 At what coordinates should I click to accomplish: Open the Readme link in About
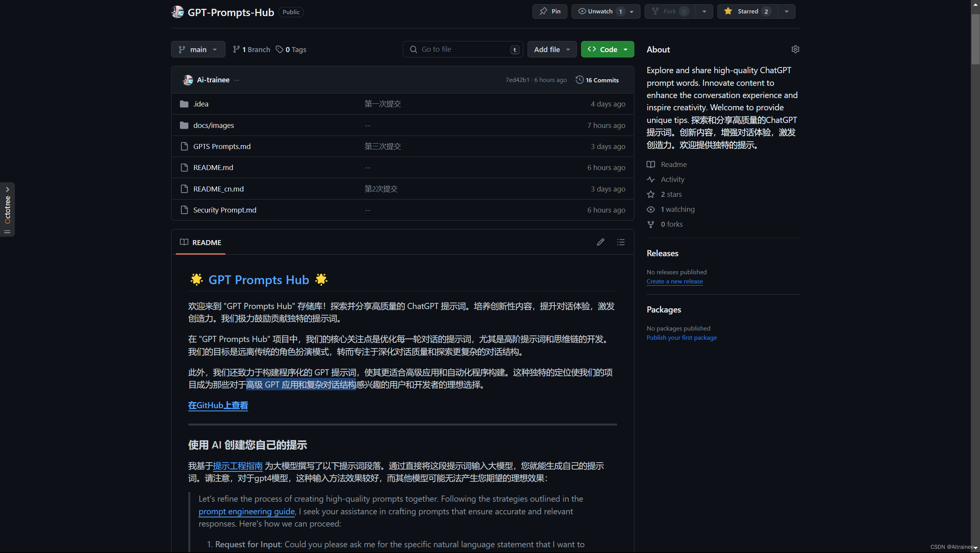click(674, 164)
